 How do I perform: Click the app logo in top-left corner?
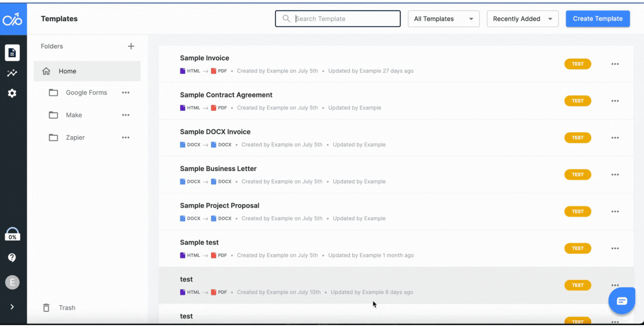[x=13, y=19]
